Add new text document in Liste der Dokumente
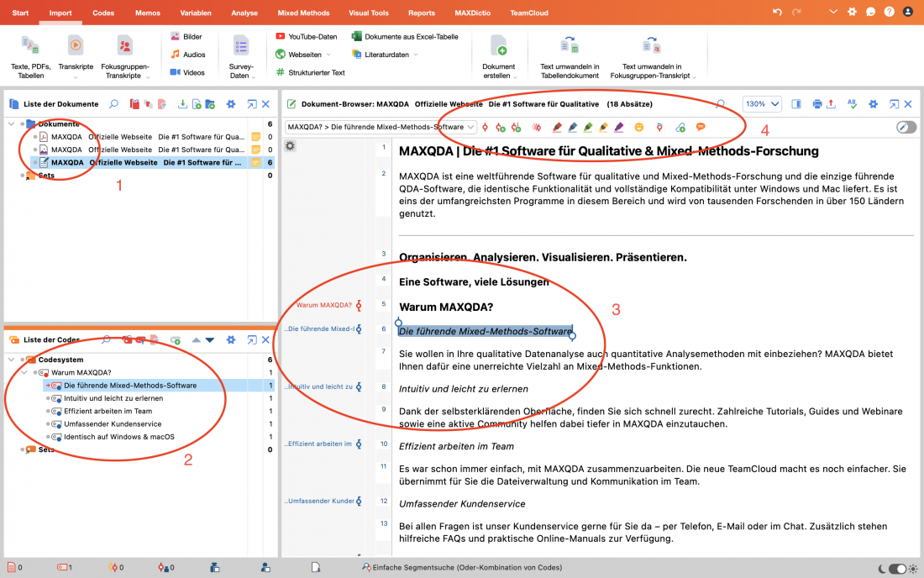This screenshot has width=924, height=578. coord(197,103)
